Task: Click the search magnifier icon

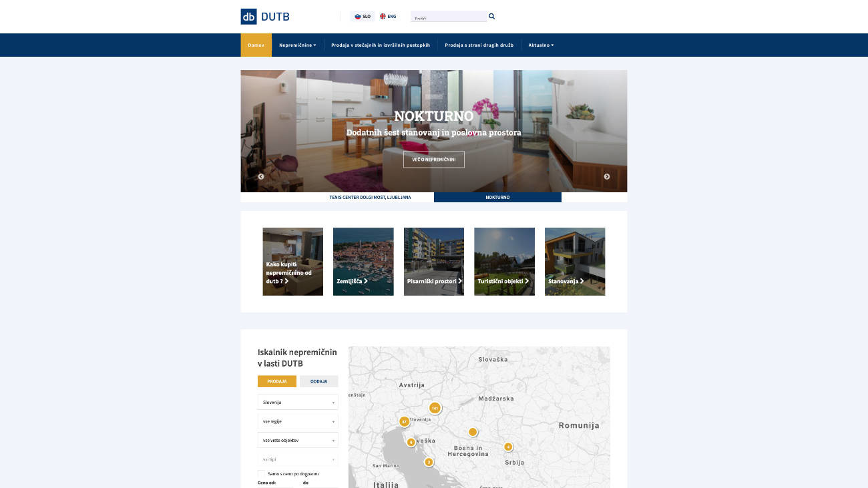Action: point(492,16)
